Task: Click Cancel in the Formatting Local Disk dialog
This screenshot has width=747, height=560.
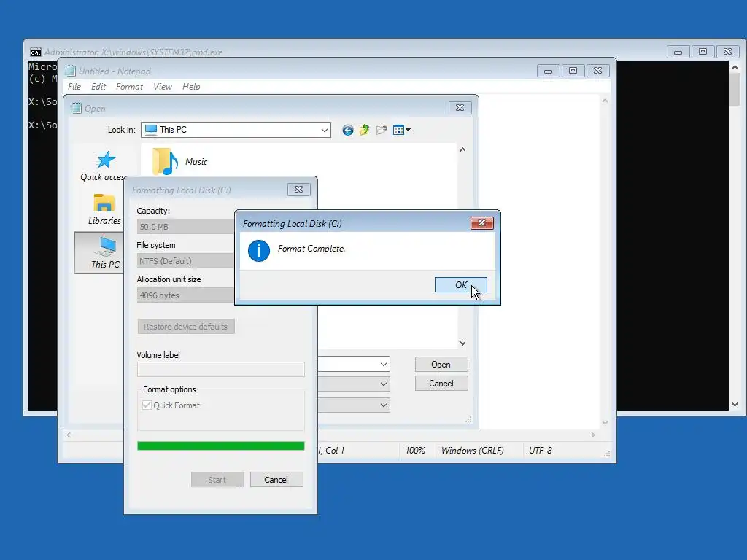Action: pos(276,480)
